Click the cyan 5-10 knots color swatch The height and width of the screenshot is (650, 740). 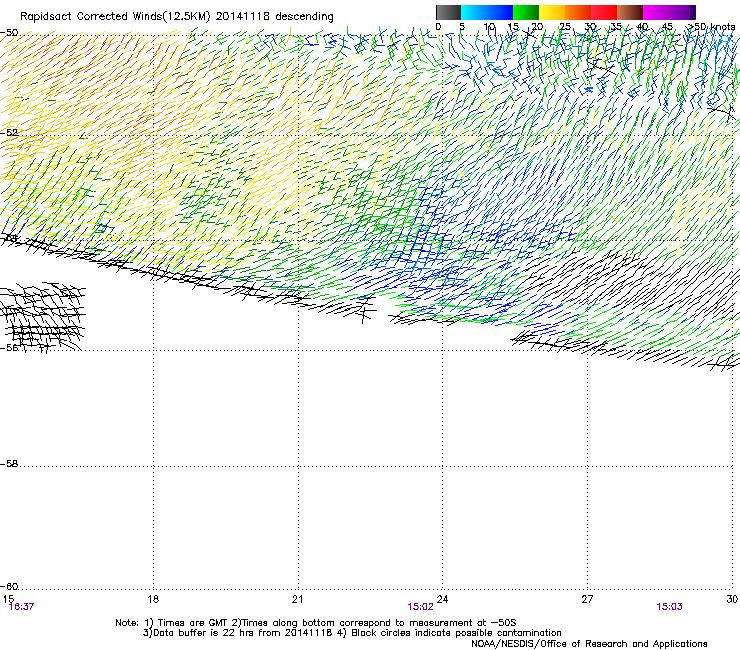tap(474, 12)
